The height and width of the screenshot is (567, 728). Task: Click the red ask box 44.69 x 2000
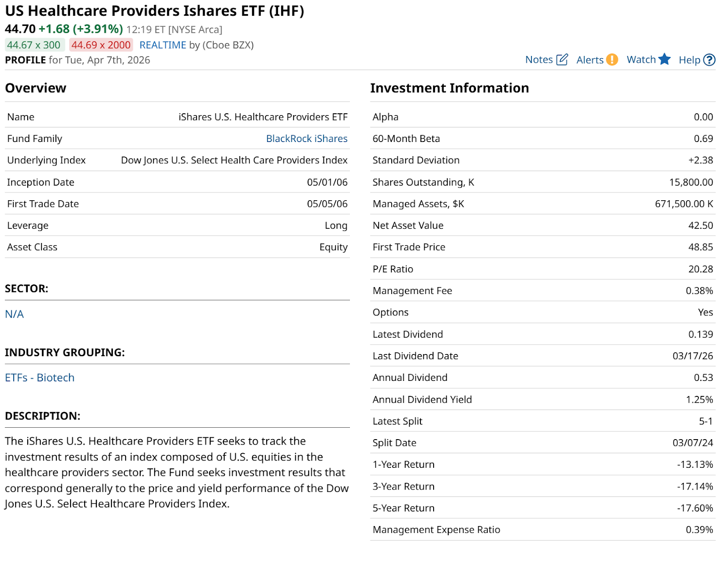[101, 45]
